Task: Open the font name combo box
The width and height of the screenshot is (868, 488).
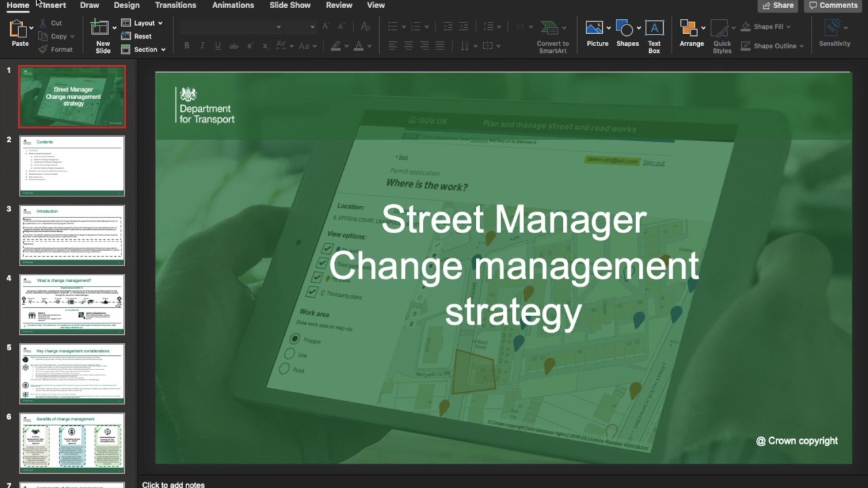Action: click(231, 26)
